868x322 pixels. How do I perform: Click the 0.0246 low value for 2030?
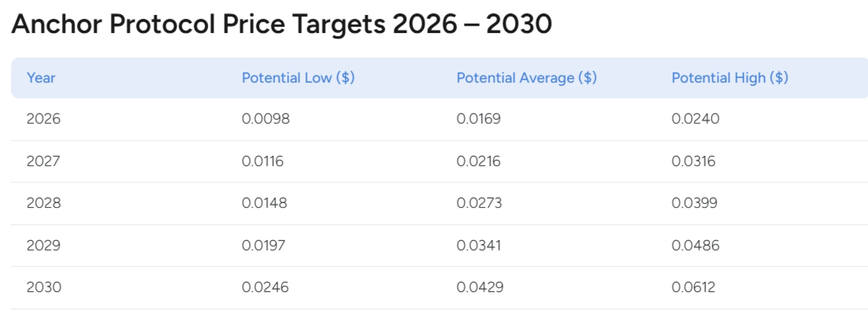coord(265,287)
